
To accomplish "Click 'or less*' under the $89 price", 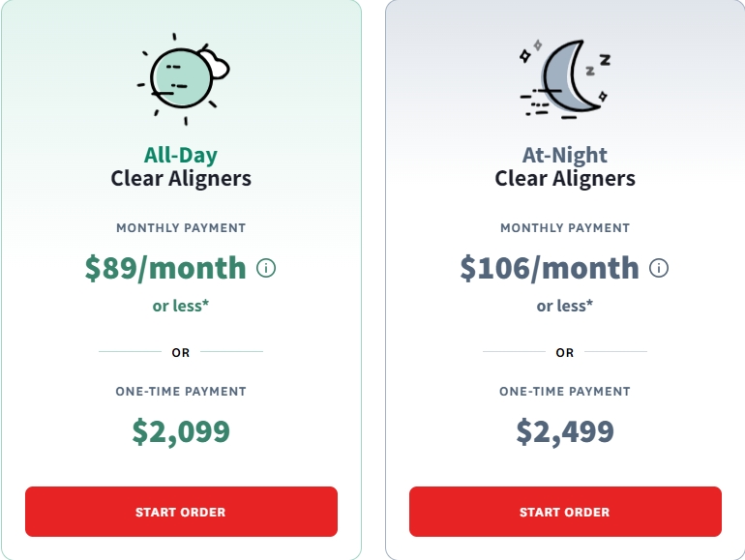I will click(181, 306).
